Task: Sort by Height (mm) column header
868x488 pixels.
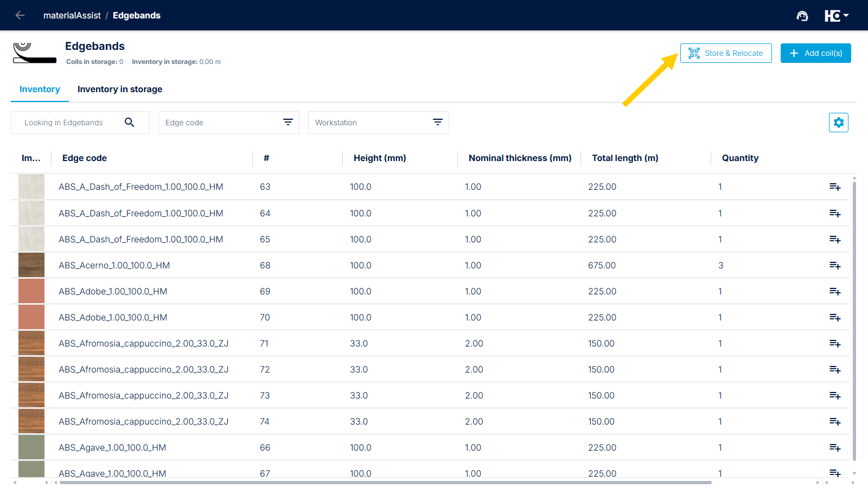Action: tap(380, 158)
